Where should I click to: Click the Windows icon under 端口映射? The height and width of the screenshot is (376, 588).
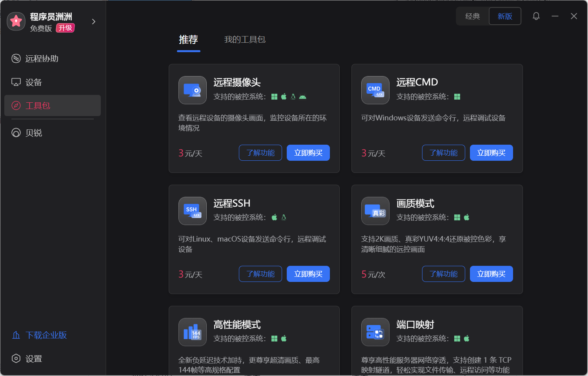[x=457, y=338]
